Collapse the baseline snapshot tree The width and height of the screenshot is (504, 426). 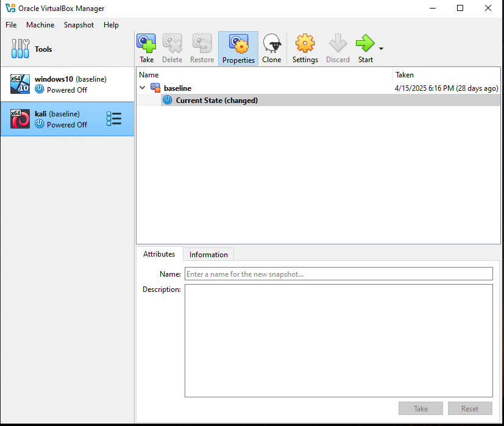(143, 88)
